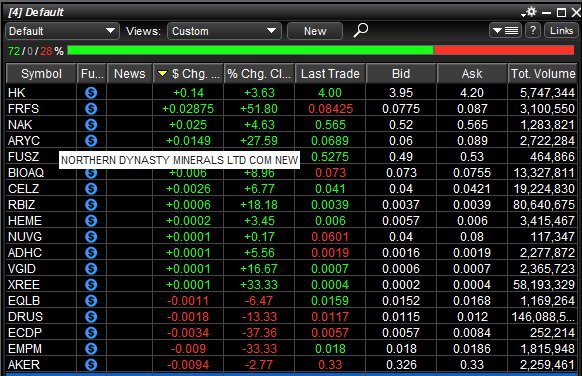The image size is (582, 376).
Task: Sort by Ask column header
Action: pos(472,73)
